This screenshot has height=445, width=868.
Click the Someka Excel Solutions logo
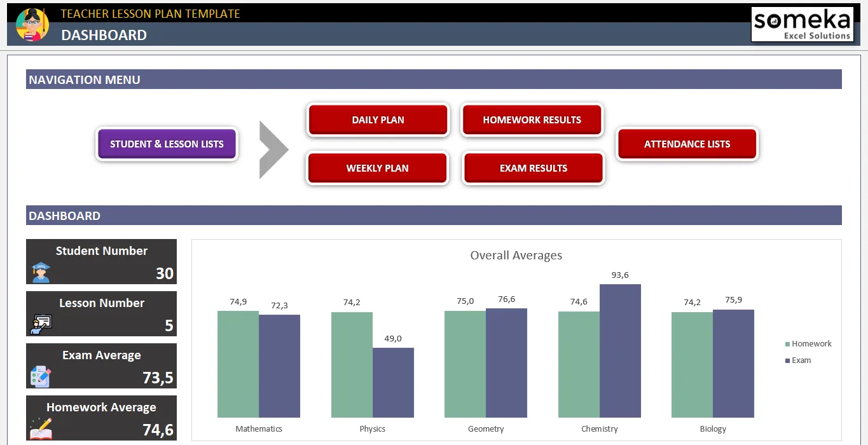point(802,25)
